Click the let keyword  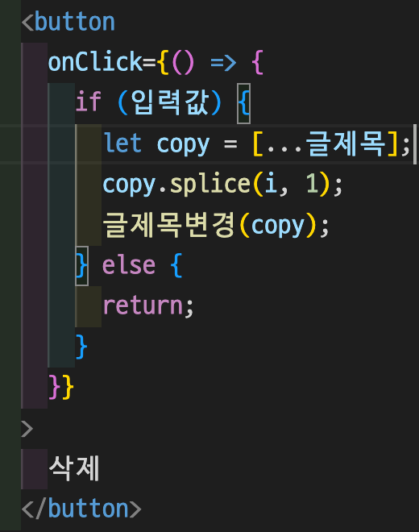[122, 143]
